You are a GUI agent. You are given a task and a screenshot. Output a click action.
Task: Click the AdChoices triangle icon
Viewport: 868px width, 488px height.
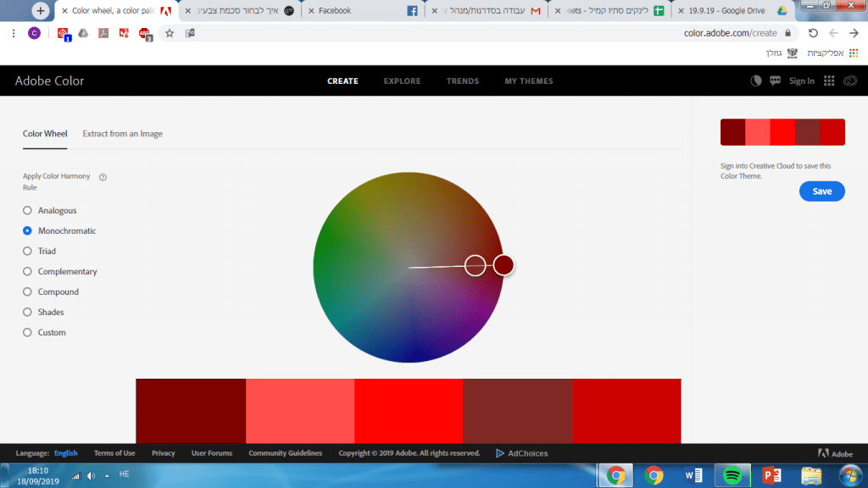coord(500,453)
